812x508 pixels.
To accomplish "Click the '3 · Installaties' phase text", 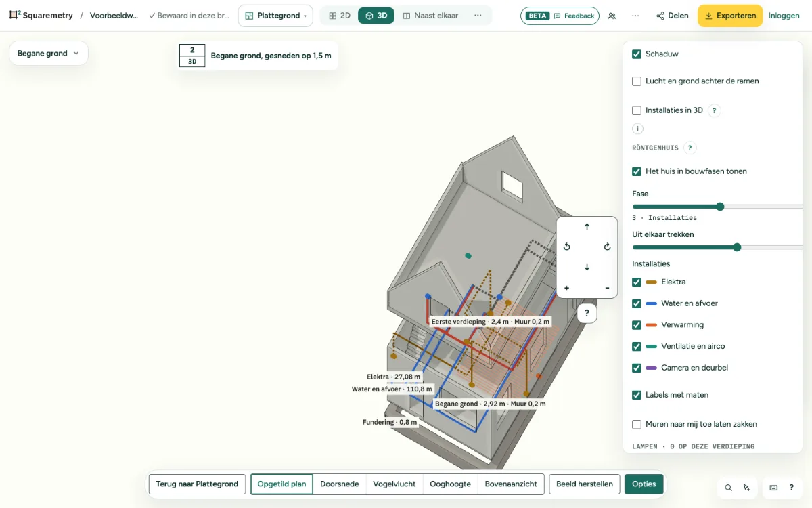I will coord(664,218).
